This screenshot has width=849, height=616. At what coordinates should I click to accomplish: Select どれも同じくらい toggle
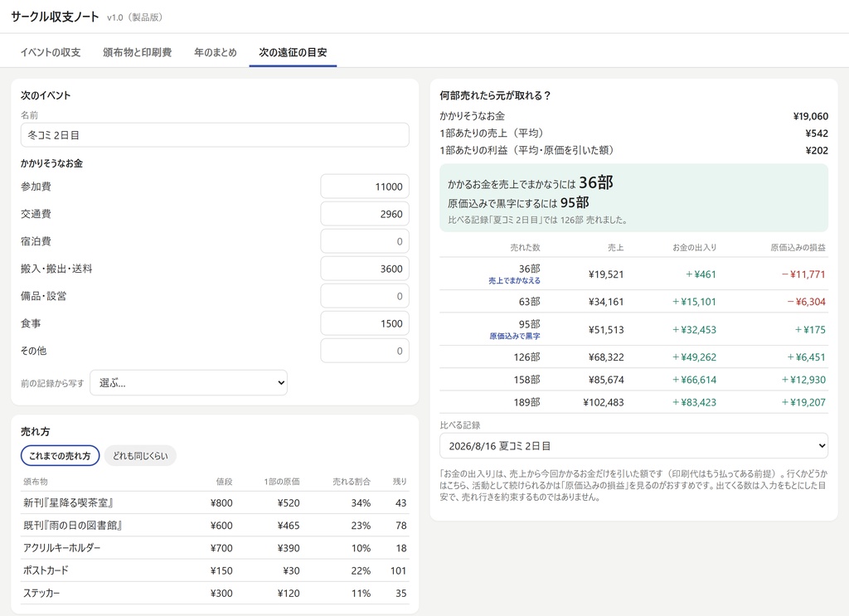(140, 456)
